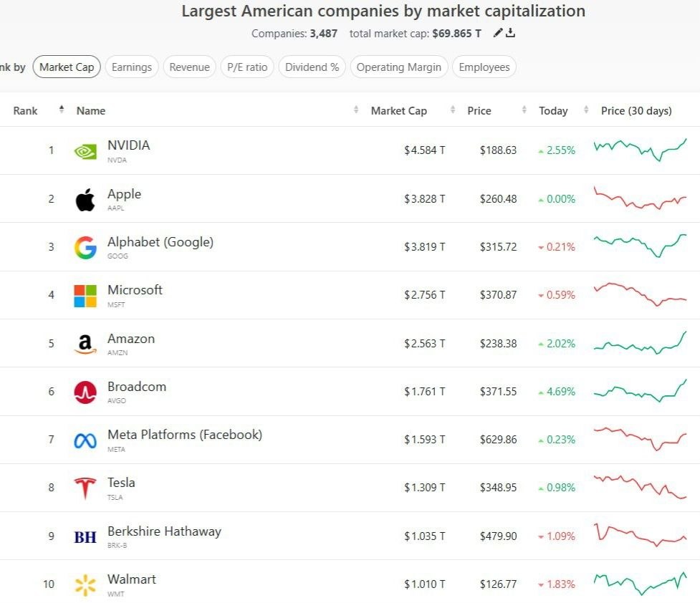Screen dimensions: 700x603
Task: Click the Google logo icon
Action: click(x=85, y=248)
